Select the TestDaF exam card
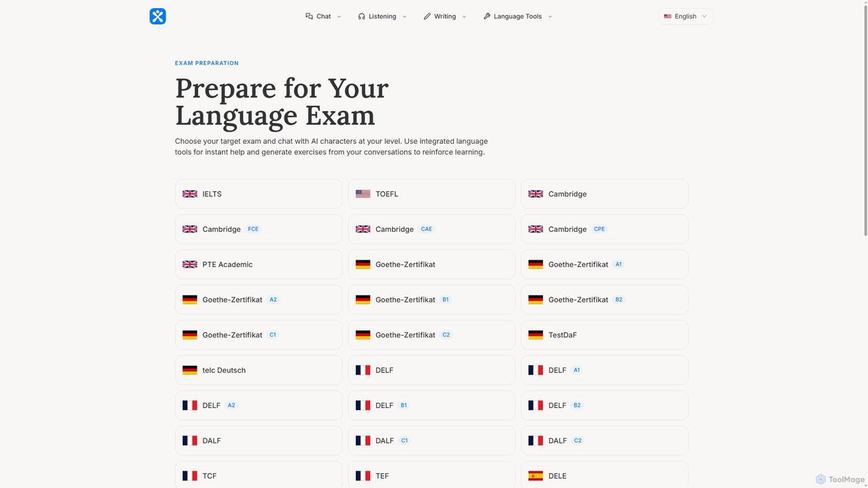 tap(604, 335)
